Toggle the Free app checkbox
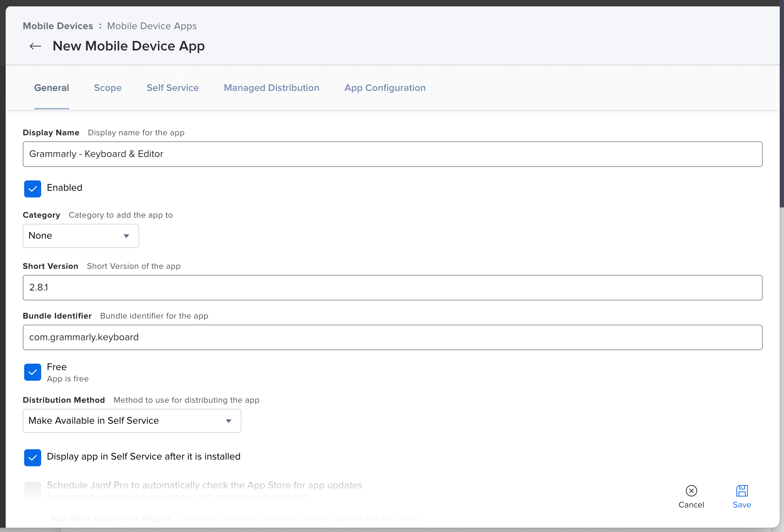The width and height of the screenshot is (784, 532). point(33,372)
